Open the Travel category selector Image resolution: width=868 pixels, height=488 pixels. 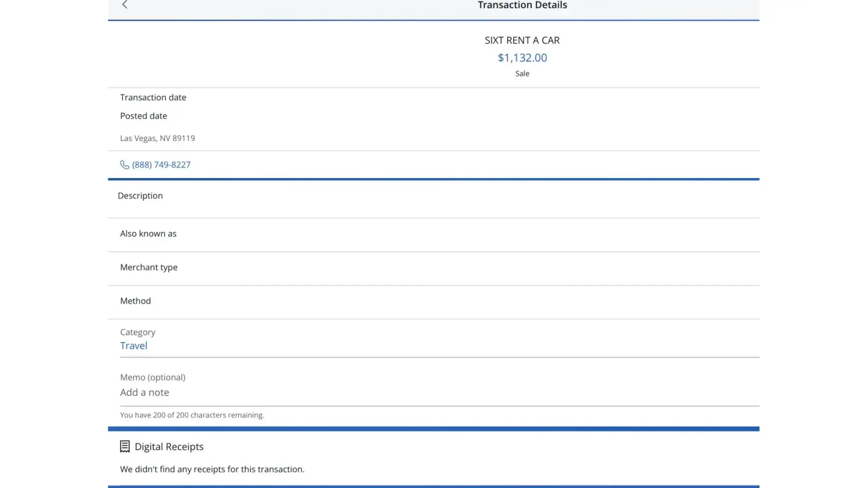click(x=134, y=346)
